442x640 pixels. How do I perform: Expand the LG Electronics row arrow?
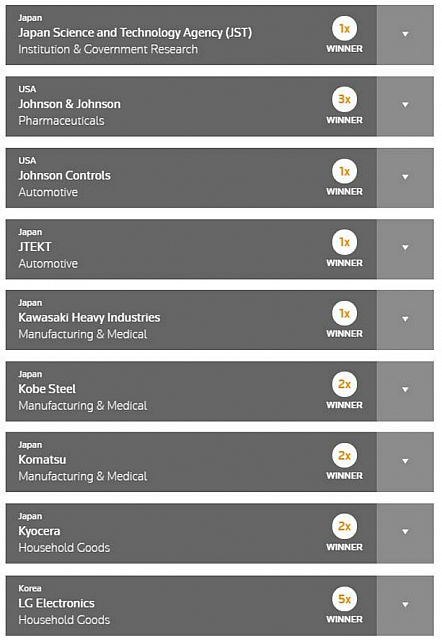[405, 605]
